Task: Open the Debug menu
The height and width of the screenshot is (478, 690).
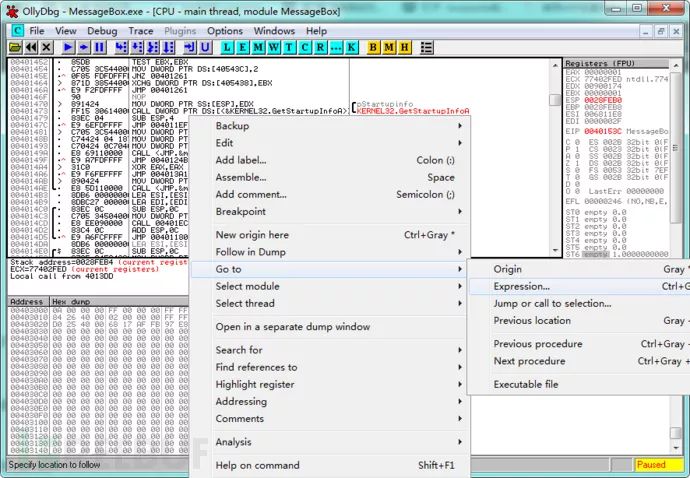Action: (102, 31)
